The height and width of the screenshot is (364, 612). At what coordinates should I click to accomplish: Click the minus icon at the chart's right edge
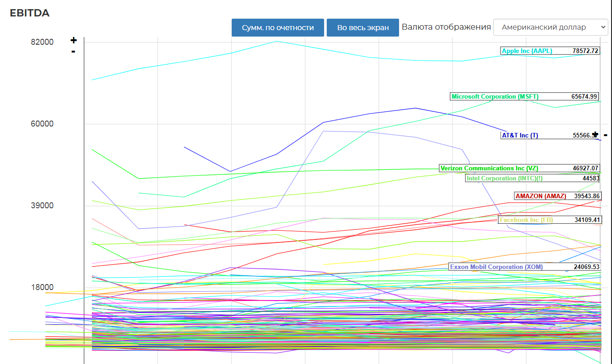pyautogui.click(x=606, y=135)
